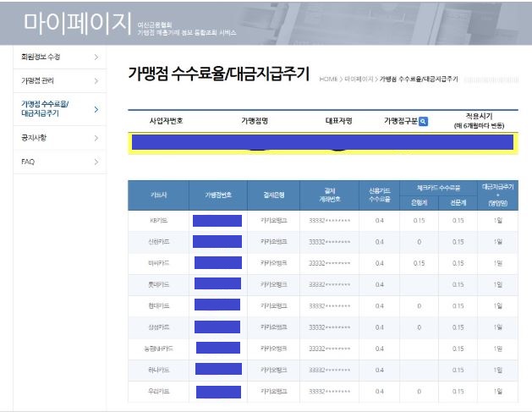Open the 공지사항 sidebar item

(34, 135)
